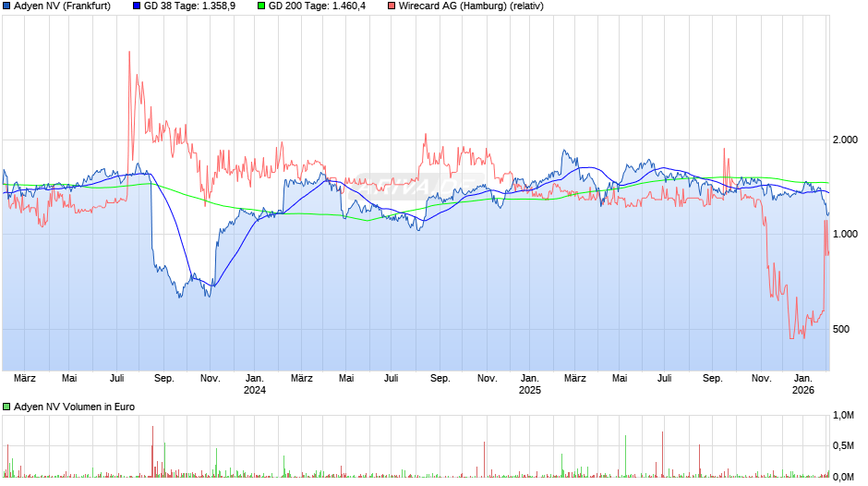The image size is (868, 486).
Task: Click the 0,0M volume axis label
Action: click(844, 477)
